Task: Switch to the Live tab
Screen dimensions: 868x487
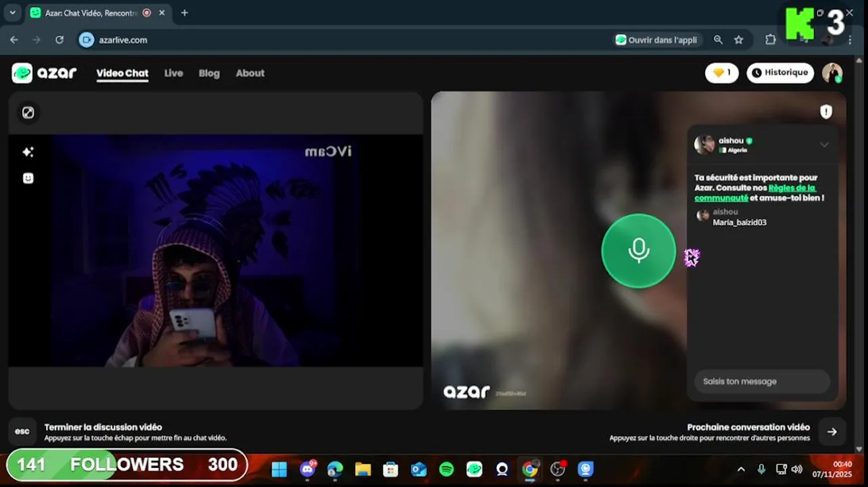Action: (x=174, y=73)
